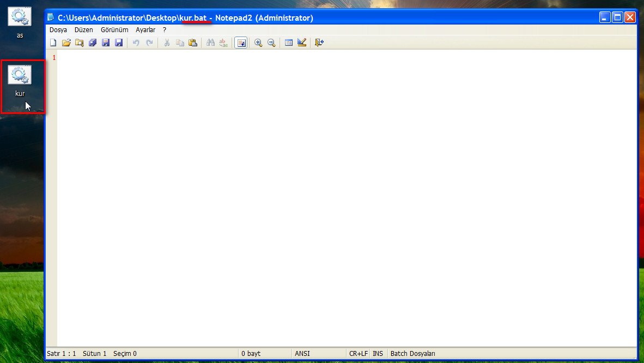Screen dimensions: 644x363
Task: Click 'Seçim 0' in status bar
Action: (125, 354)
